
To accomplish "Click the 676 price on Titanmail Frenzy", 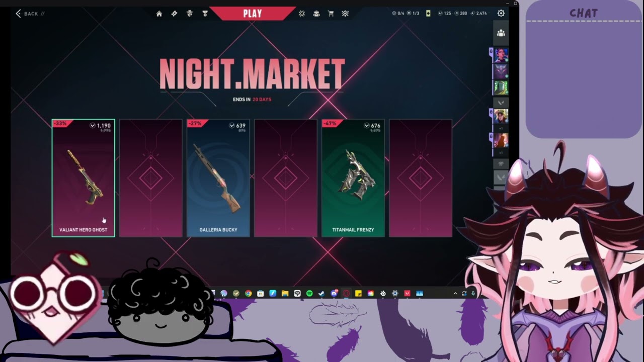I will [372, 126].
